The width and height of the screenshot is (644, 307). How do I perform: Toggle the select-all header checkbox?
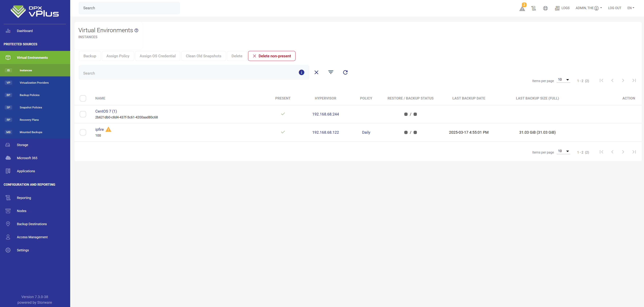83,98
